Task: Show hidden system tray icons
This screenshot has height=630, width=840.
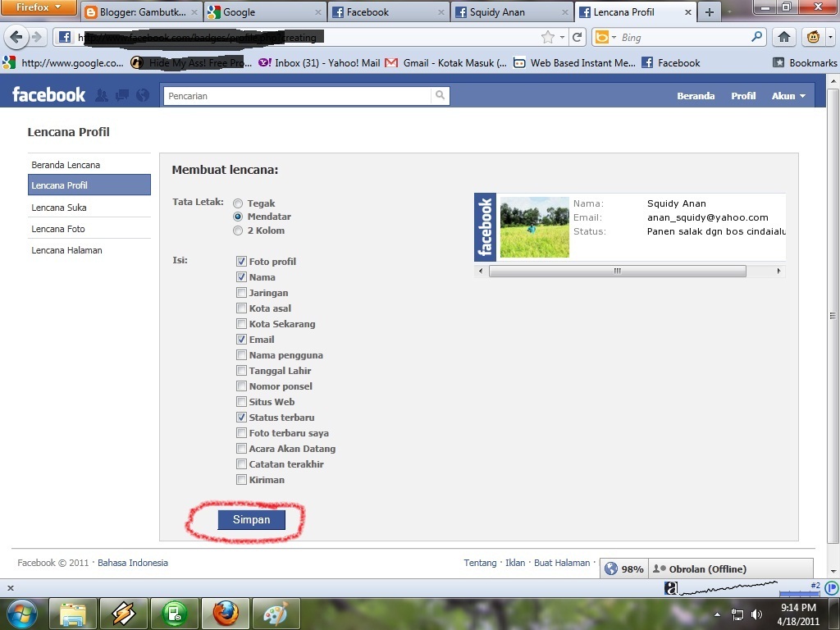Action: coord(717,614)
